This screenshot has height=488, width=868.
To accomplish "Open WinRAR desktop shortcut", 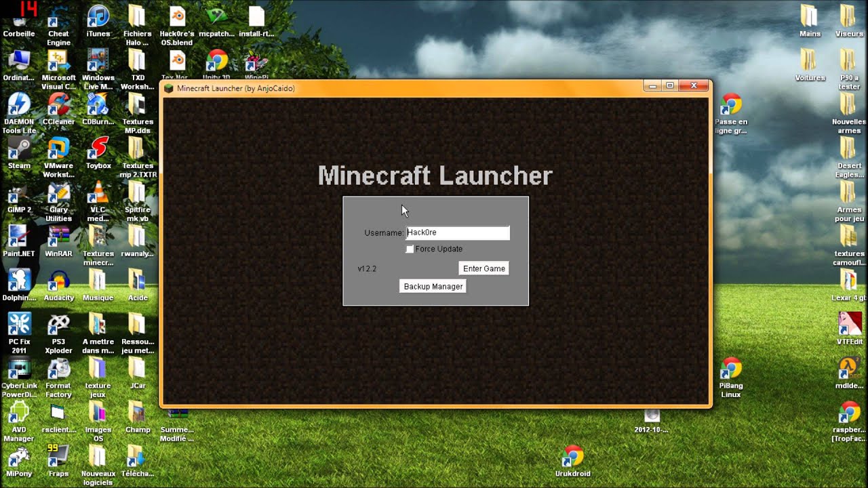I will pyautogui.click(x=58, y=241).
